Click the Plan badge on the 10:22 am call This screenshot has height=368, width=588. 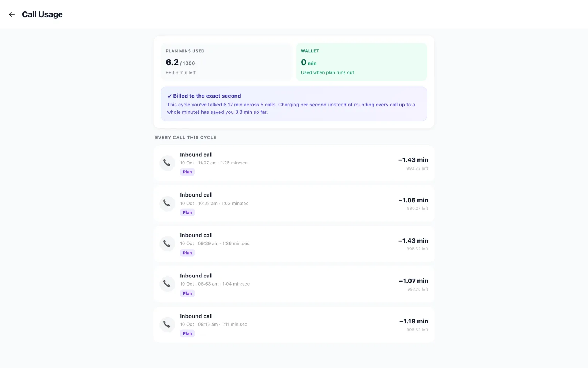(187, 212)
